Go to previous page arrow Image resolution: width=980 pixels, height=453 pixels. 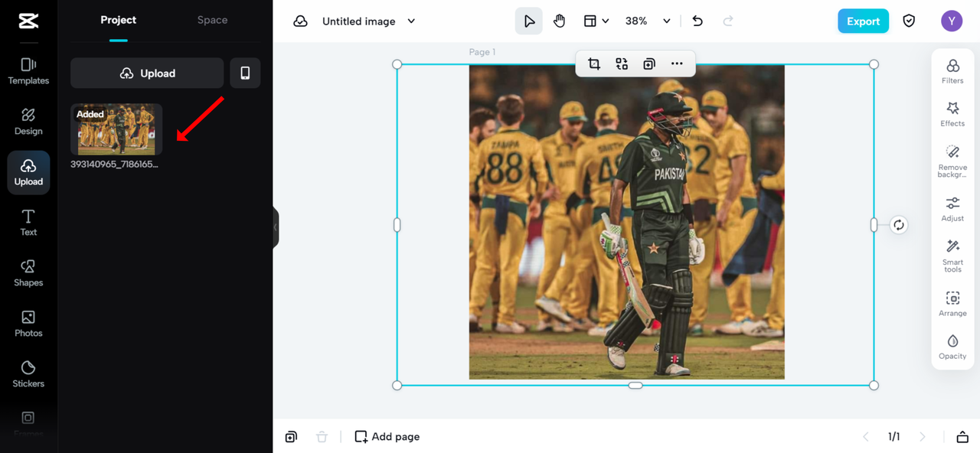click(866, 437)
